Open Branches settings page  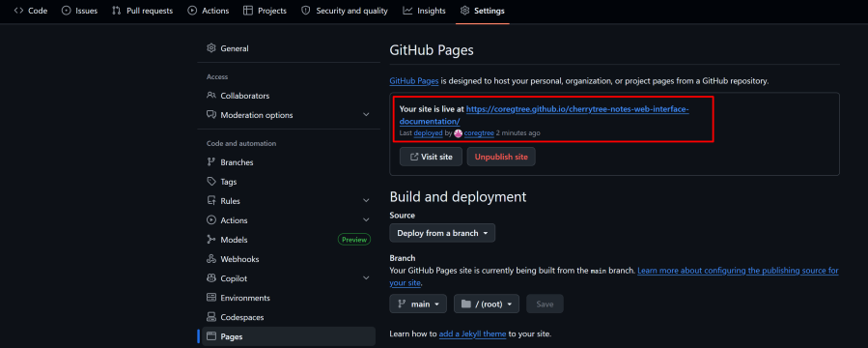point(289,162)
